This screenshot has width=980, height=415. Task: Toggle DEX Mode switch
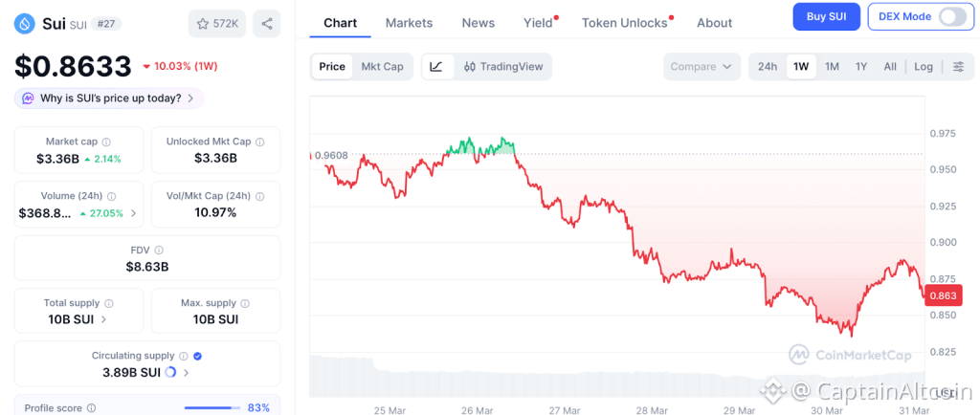click(952, 16)
